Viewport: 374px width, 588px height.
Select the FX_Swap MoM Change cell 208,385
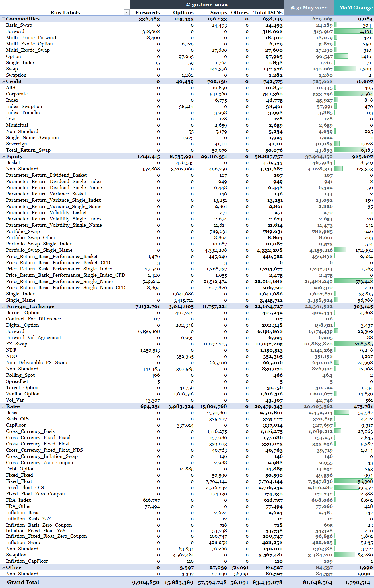click(x=354, y=344)
